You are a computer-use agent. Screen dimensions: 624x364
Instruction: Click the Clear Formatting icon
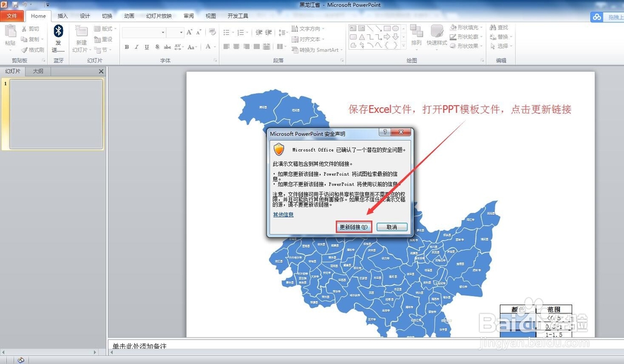click(213, 32)
